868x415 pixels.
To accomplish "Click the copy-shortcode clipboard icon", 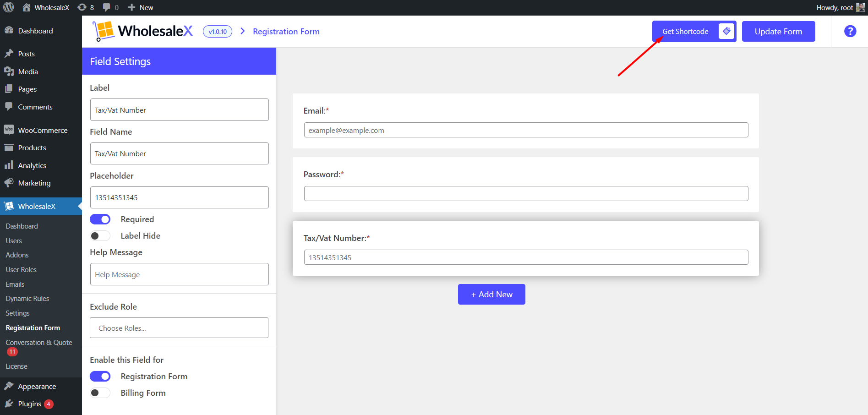I will pos(726,31).
